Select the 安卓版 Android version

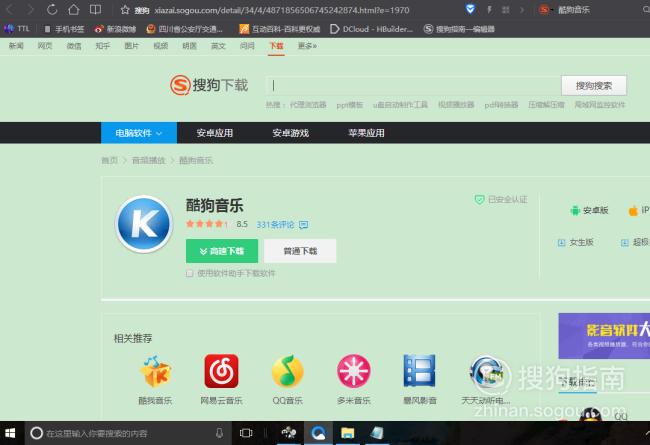[589, 210]
